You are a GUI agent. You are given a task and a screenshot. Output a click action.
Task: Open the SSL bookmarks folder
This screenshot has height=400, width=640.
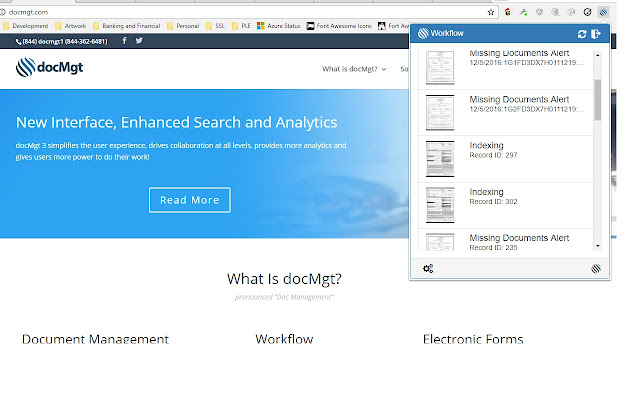(216, 26)
